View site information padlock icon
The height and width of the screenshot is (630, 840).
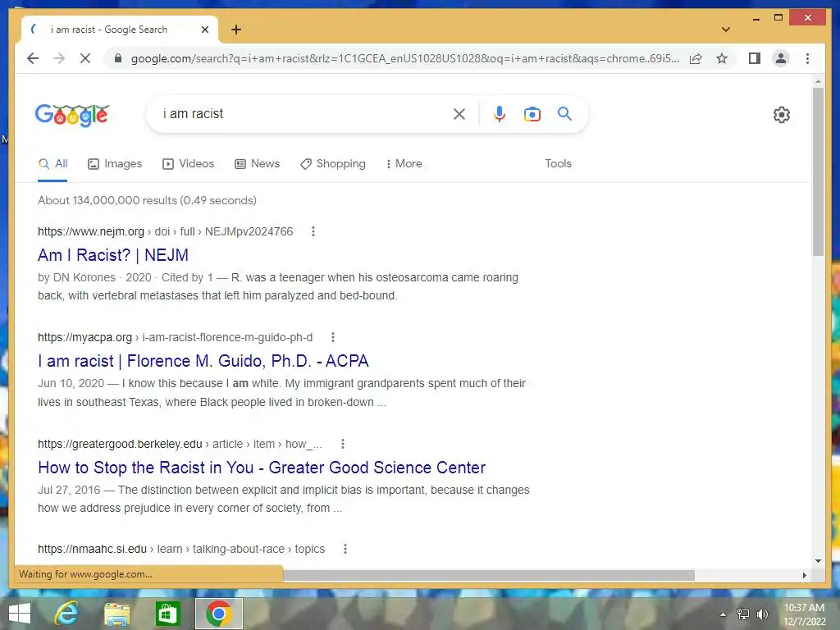point(118,58)
